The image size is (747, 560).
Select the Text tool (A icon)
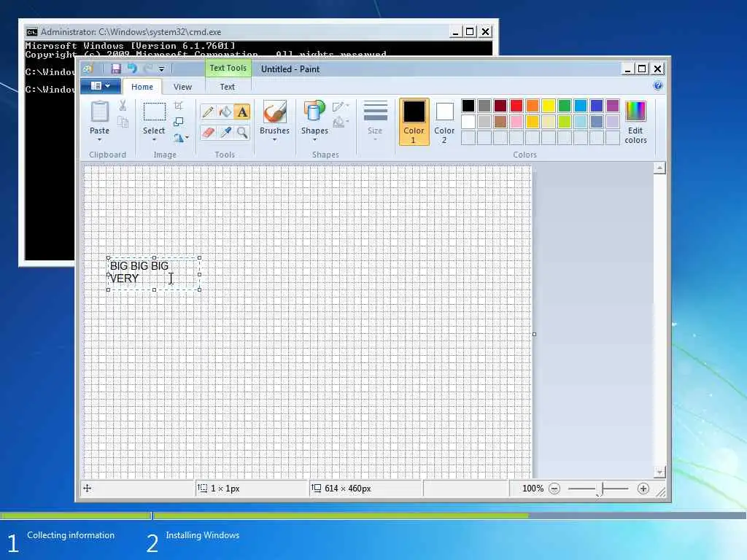pos(242,112)
